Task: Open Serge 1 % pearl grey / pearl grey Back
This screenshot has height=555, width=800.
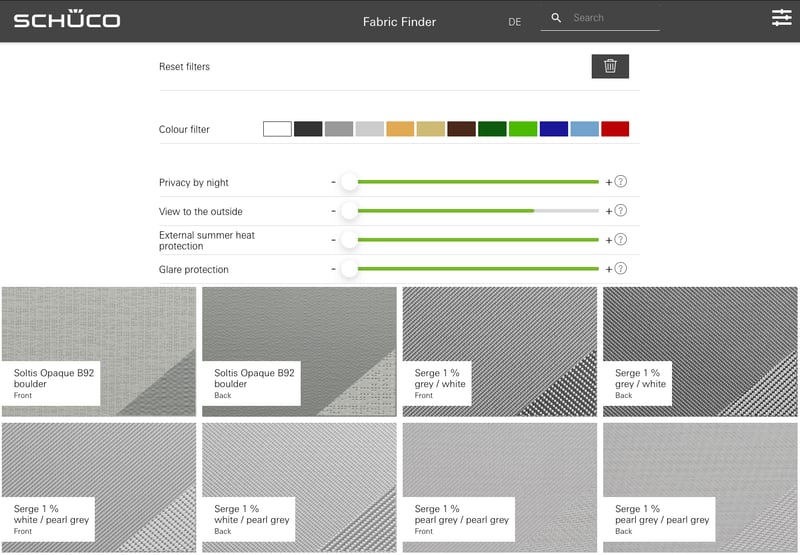Action: (700, 487)
